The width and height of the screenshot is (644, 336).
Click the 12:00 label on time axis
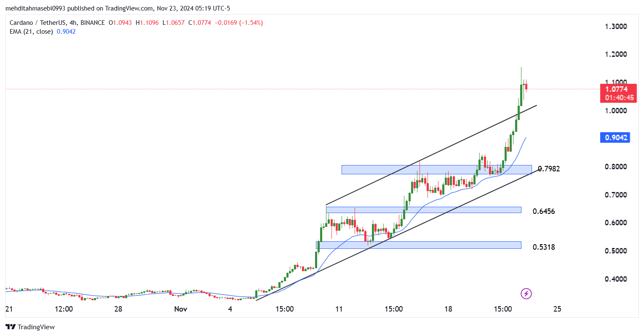pyautogui.click(x=64, y=309)
